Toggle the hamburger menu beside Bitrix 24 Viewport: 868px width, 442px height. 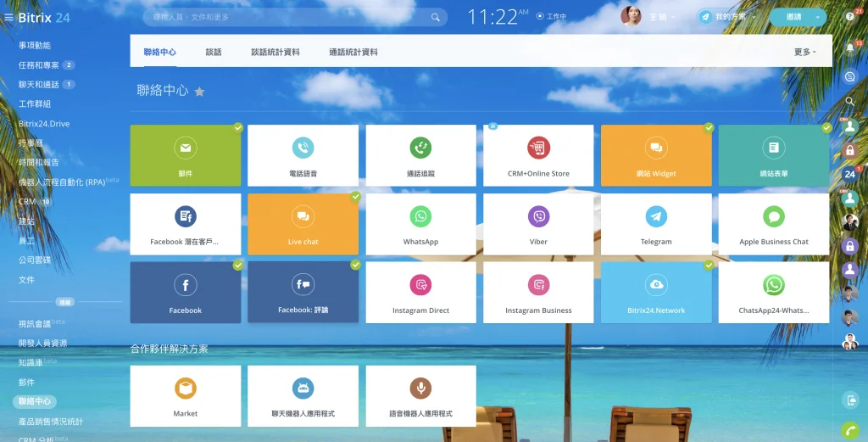9,17
